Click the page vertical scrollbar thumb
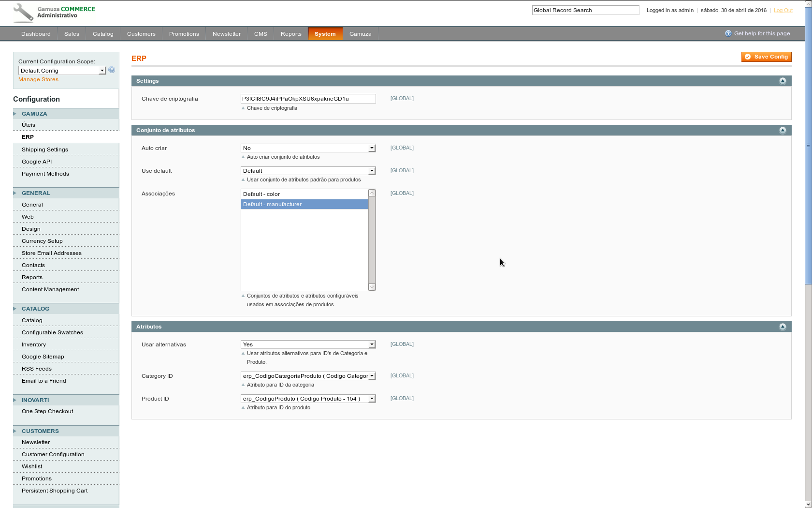Screen dimensions: 812x508 [808, 145]
